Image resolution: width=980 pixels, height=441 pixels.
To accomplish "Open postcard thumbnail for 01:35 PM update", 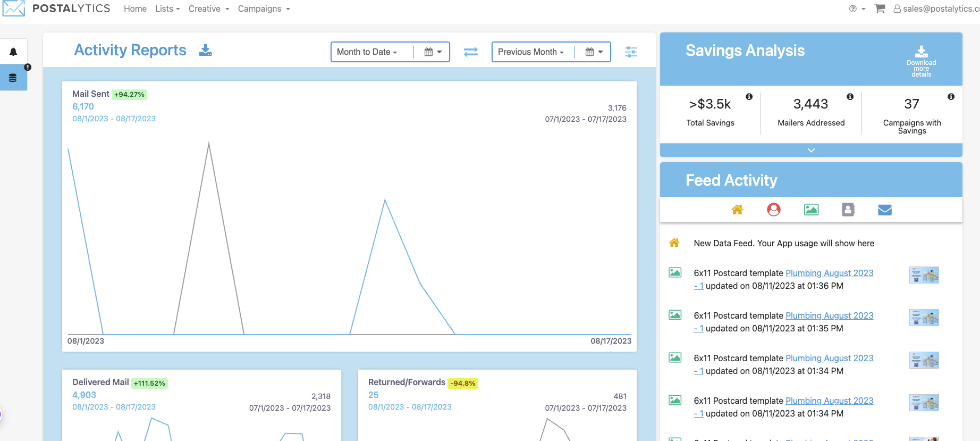I will (x=924, y=318).
